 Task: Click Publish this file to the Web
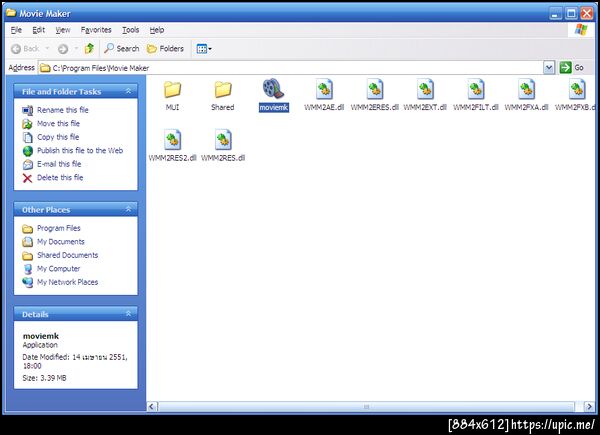point(80,150)
